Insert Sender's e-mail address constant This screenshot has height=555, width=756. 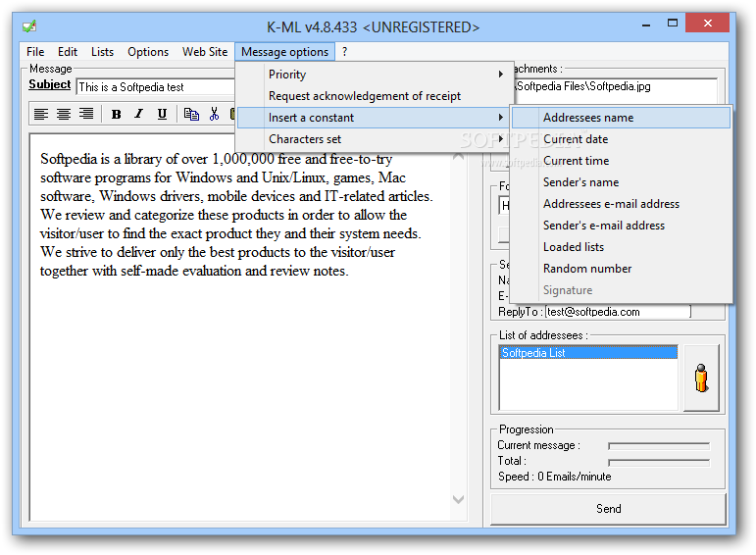pyautogui.click(x=621, y=226)
